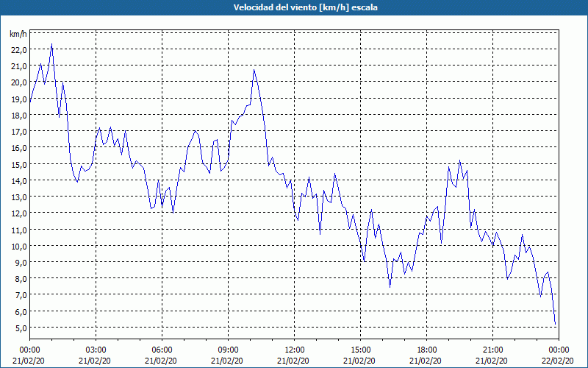Select the 21,0 y-axis label
Screen dimensions: 588x368
click(20, 66)
